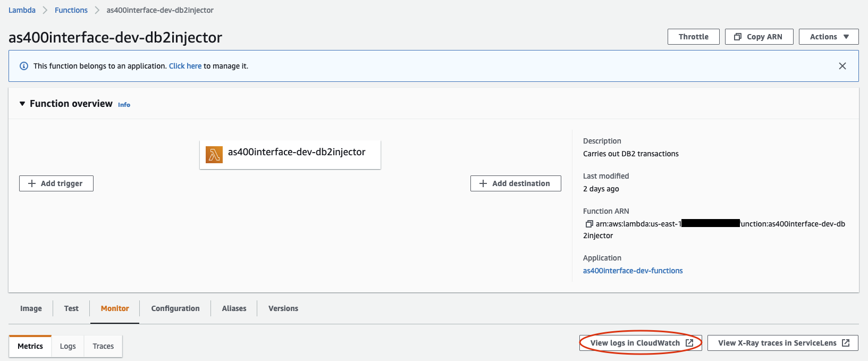The image size is (868, 361).
Task: Click the info circle icon in banner
Action: tap(24, 66)
